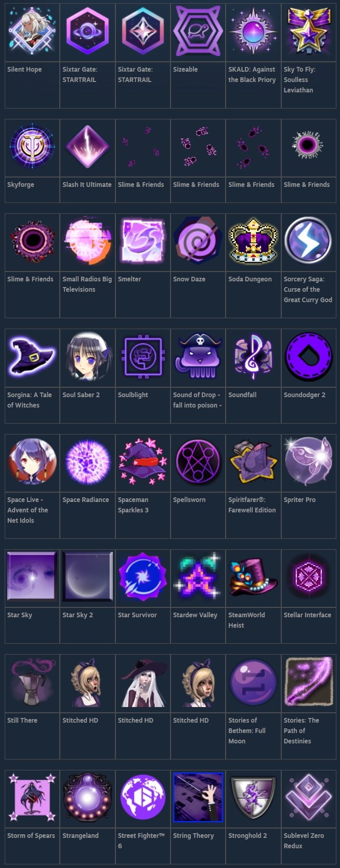The height and width of the screenshot is (868, 340).
Task: Choose the Street Fighter 6 globe icon
Action: coord(143,797)
